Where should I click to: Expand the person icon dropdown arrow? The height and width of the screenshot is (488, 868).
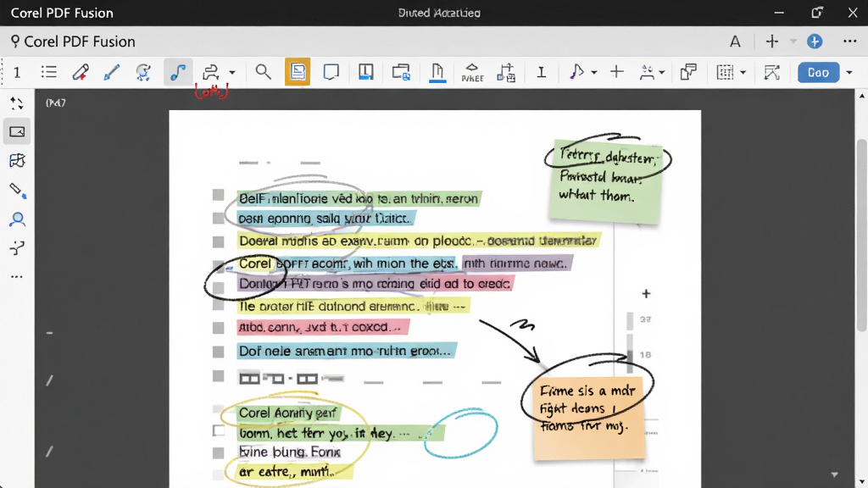click(661, 73)
